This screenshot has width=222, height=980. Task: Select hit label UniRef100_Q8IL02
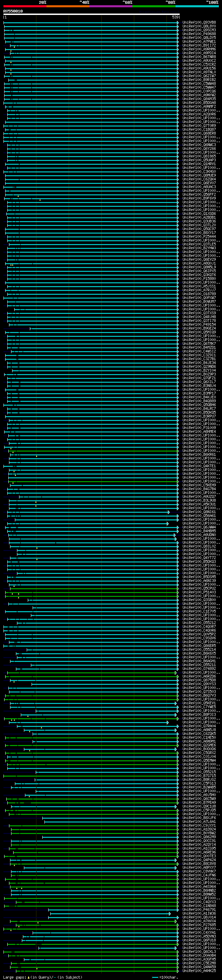[x=199, y=546]
